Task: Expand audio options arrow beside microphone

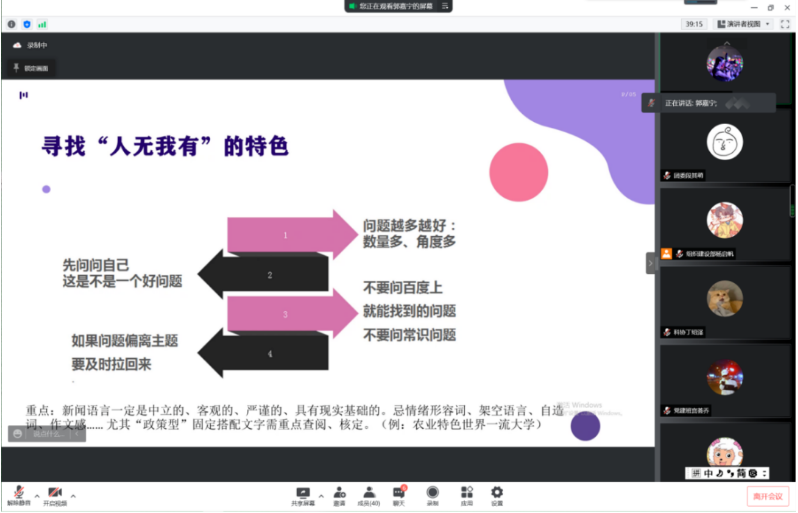Action: point(37,495)
